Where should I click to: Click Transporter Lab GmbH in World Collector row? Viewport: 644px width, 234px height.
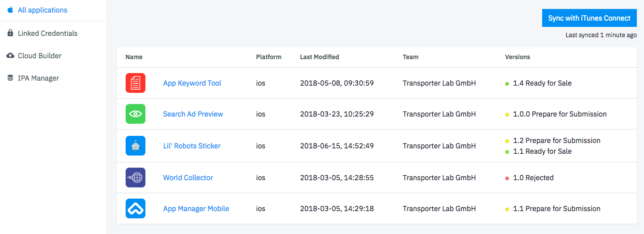(439, 178)
